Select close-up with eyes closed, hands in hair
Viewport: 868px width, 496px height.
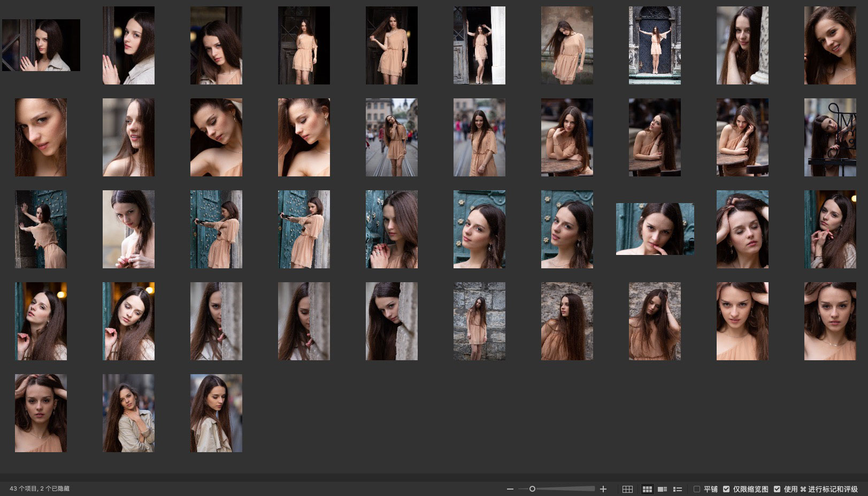click(x=742, y=229)
